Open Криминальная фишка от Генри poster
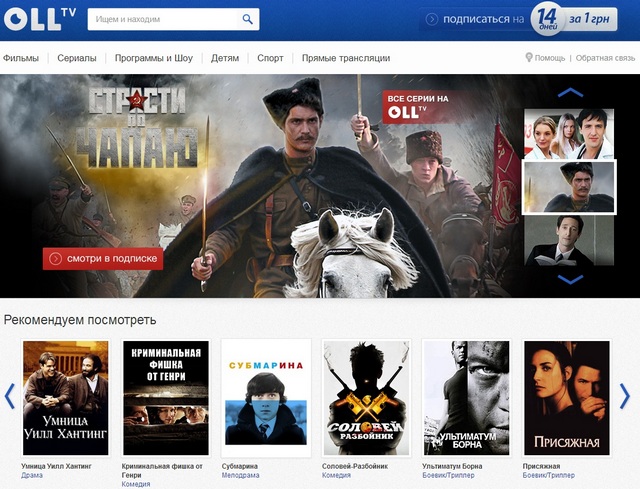Image resolution: width=640 pixels, height=489 pixels. click(x=166, y=398)
